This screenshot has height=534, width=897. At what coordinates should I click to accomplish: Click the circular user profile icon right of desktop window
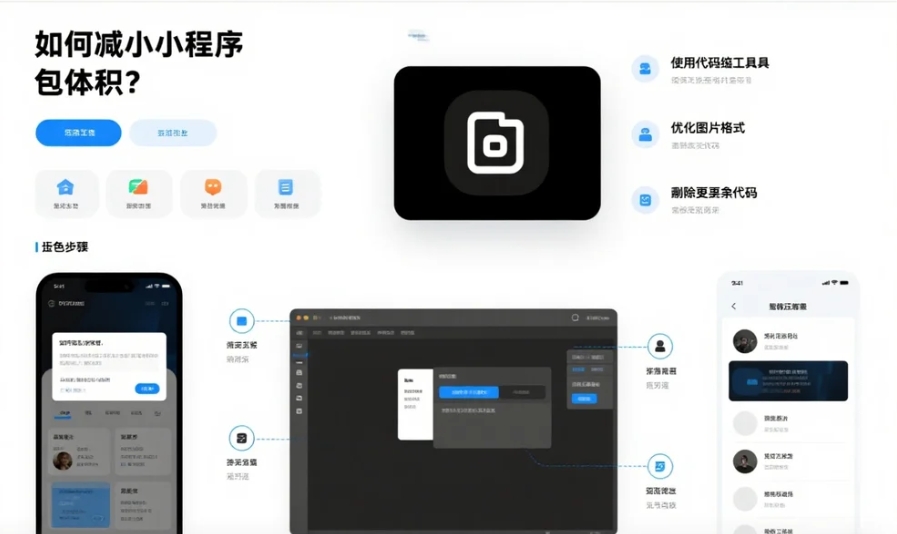tap(660, 347)
